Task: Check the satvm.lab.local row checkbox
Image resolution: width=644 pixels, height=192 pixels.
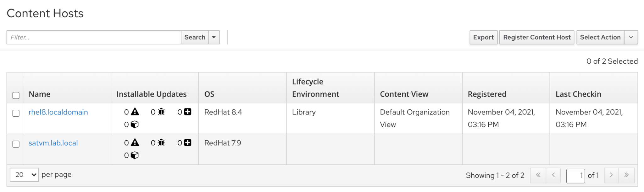Action: click(x=16, y=144)
